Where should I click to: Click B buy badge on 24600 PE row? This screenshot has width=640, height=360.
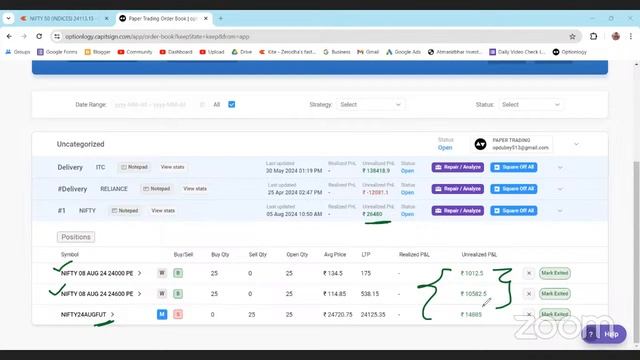[x=178, y=293]
